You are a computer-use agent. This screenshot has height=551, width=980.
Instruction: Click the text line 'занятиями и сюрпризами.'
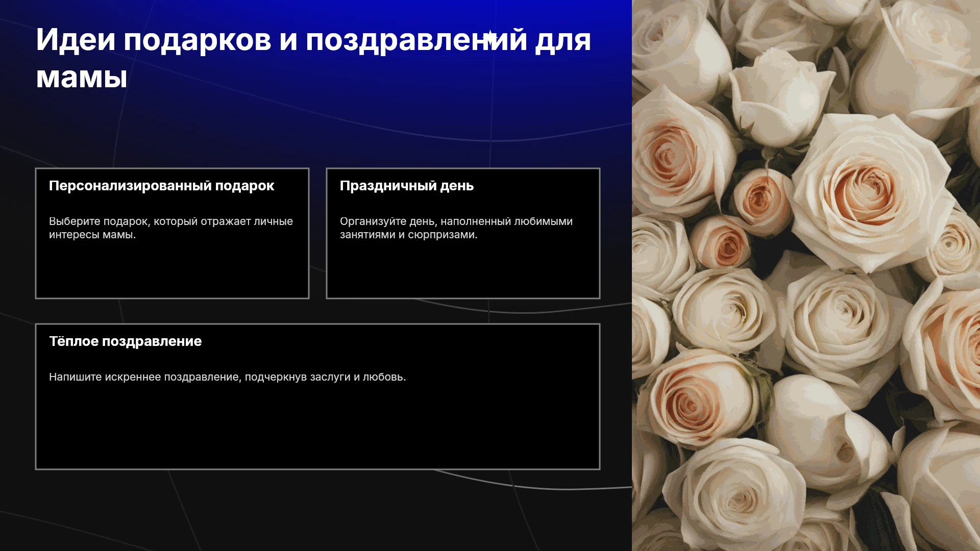(409, 235)
